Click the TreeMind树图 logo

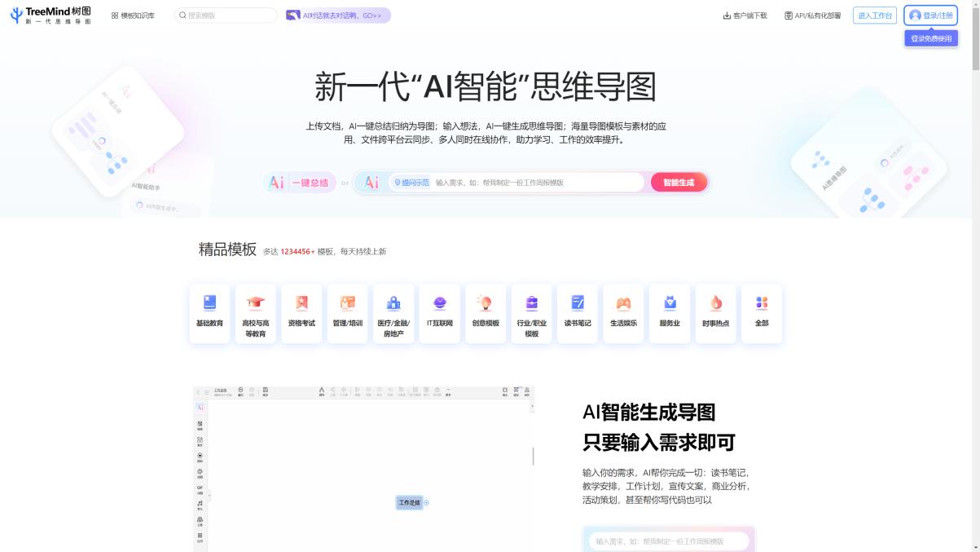(51, 15)
